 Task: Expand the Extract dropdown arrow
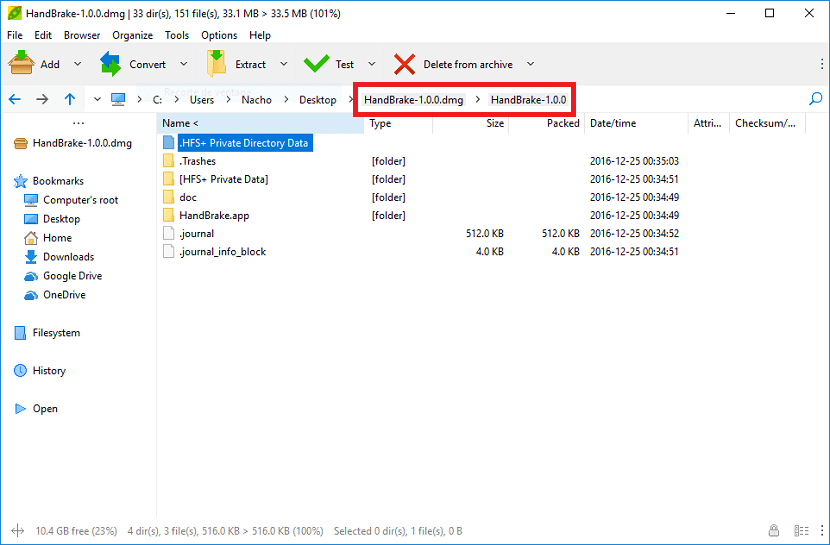point(284,64)
